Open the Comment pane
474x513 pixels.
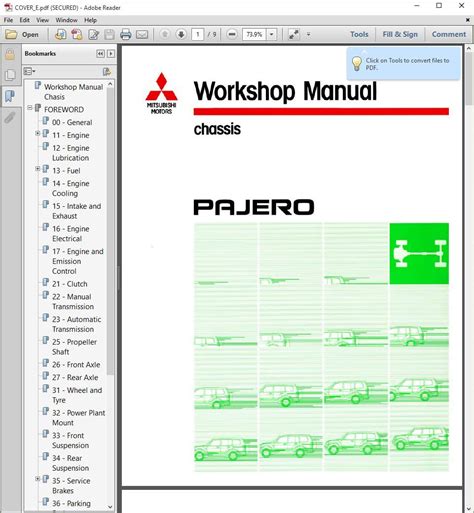pos(449,34)
